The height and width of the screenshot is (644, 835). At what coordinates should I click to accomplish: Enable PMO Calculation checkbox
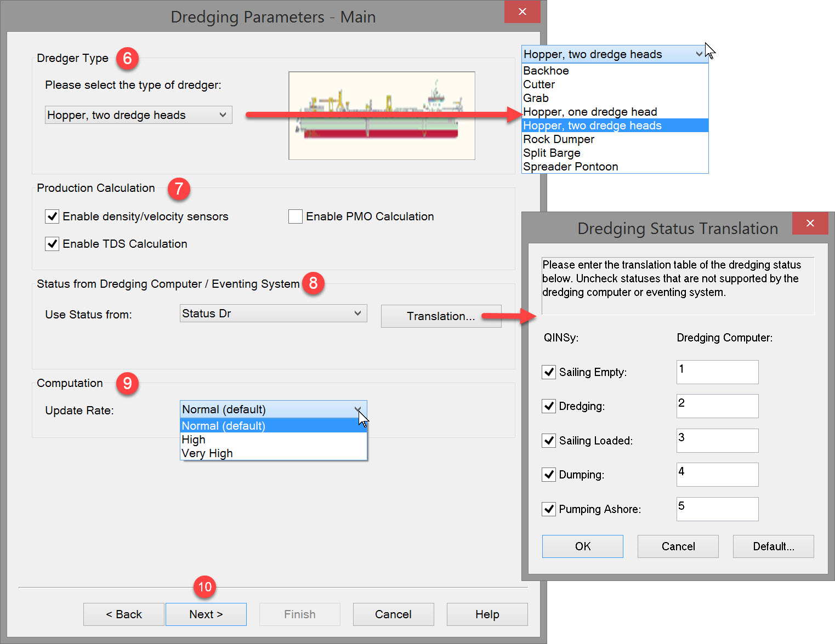296,216
